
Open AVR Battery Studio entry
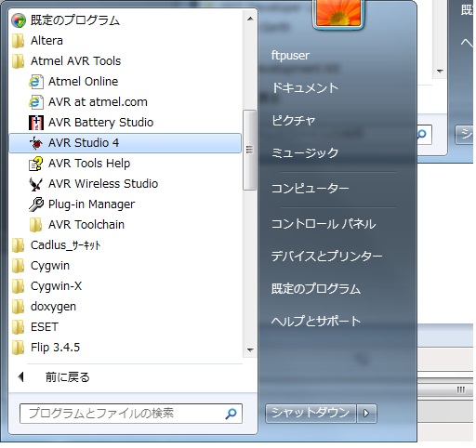click(x=126, y=123)
